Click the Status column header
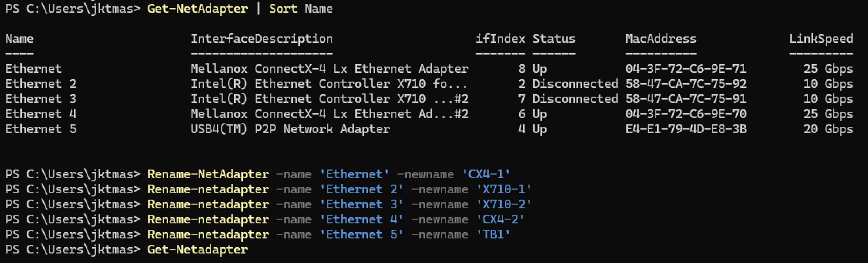This screenshot has width=868, height=263. [553, 39]
